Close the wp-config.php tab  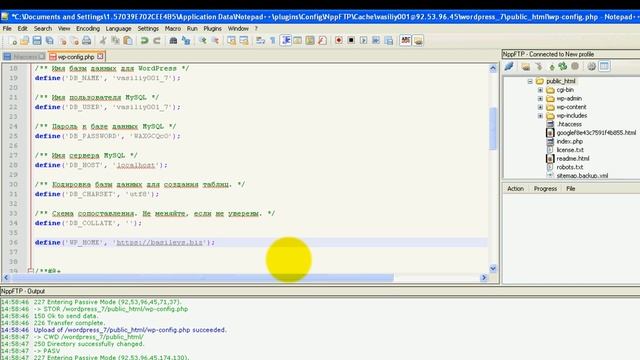coord(100,56)
